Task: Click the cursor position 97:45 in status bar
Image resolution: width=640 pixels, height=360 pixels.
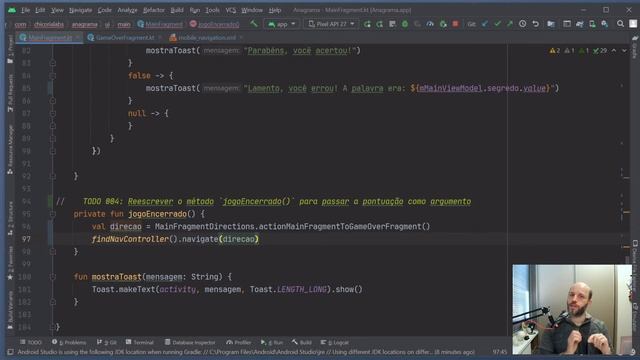Action: click(500, 352)
